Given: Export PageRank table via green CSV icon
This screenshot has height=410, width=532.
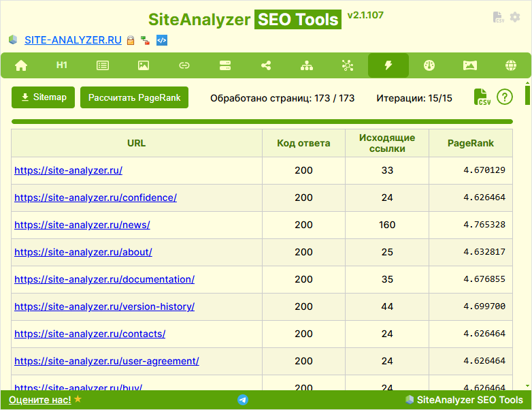Looking at the screenshot, I should [x=482, y=97].
